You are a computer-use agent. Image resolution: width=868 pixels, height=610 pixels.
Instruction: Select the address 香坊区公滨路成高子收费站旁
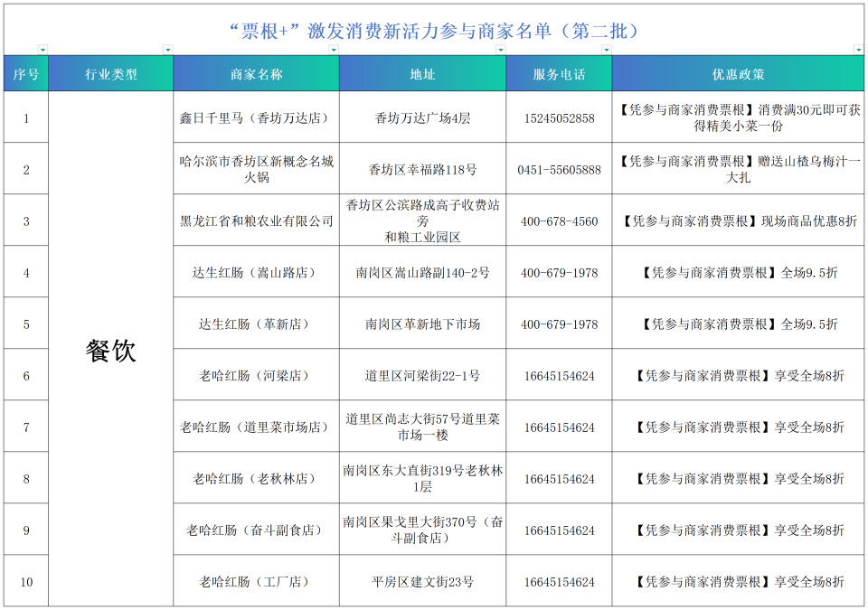click(x=422, y=221)
